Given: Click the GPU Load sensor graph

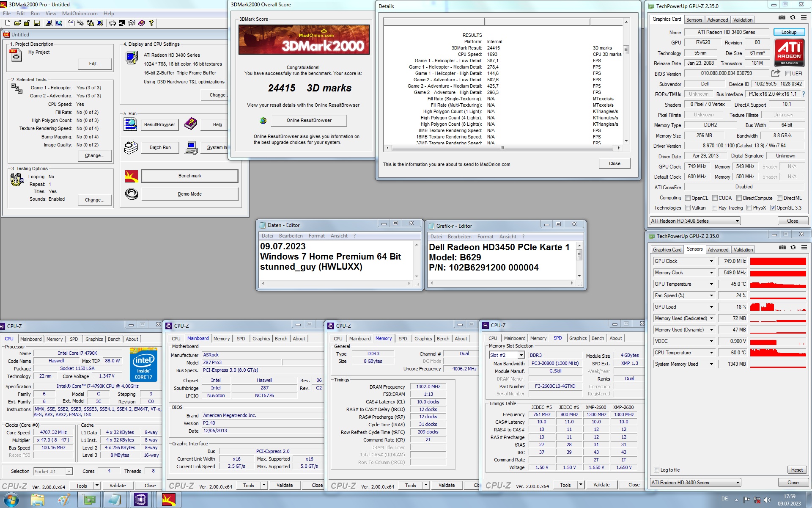Looking at the screenshot, I should 778,307.
